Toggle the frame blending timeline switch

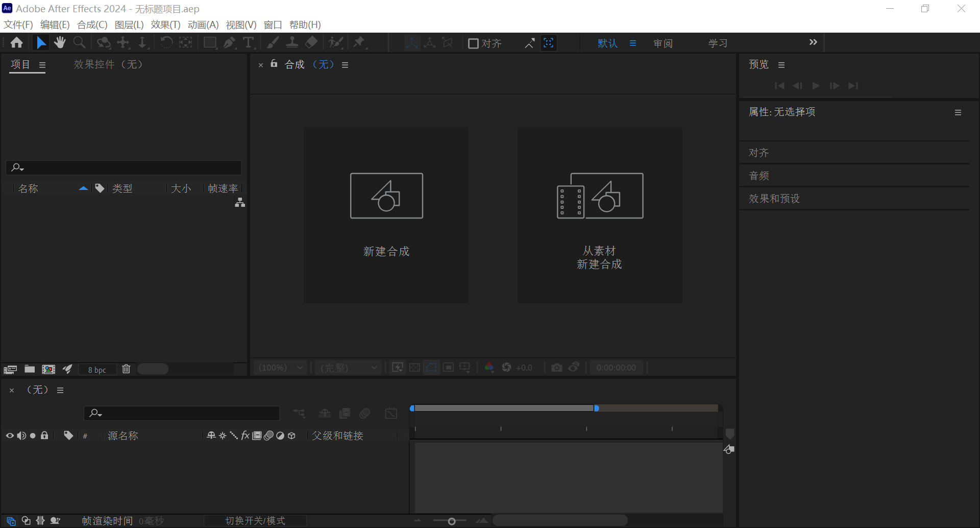345,413
